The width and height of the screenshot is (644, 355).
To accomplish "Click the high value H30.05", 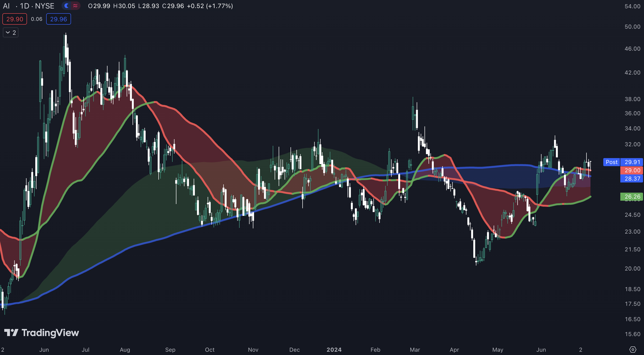I will click(x=124, y=6).
